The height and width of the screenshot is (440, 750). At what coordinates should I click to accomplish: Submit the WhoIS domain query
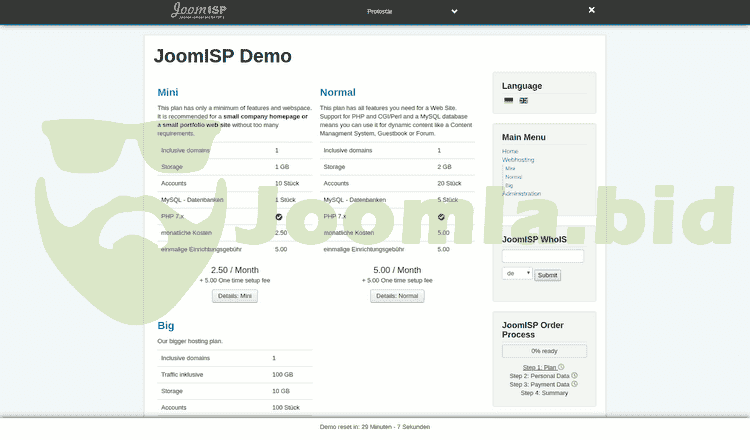(548, 274)
